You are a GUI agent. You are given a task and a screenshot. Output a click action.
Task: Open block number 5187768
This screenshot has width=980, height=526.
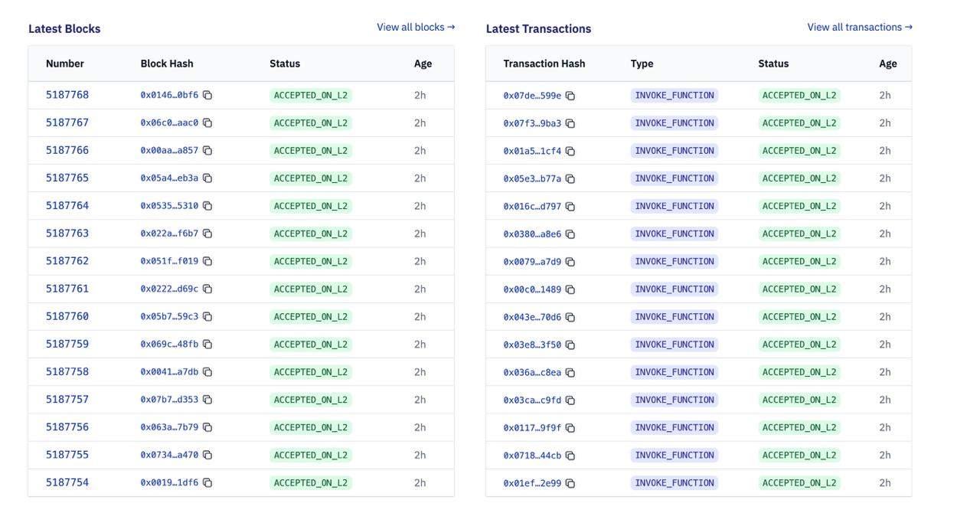pyautogui.click(x=67, y=95)
